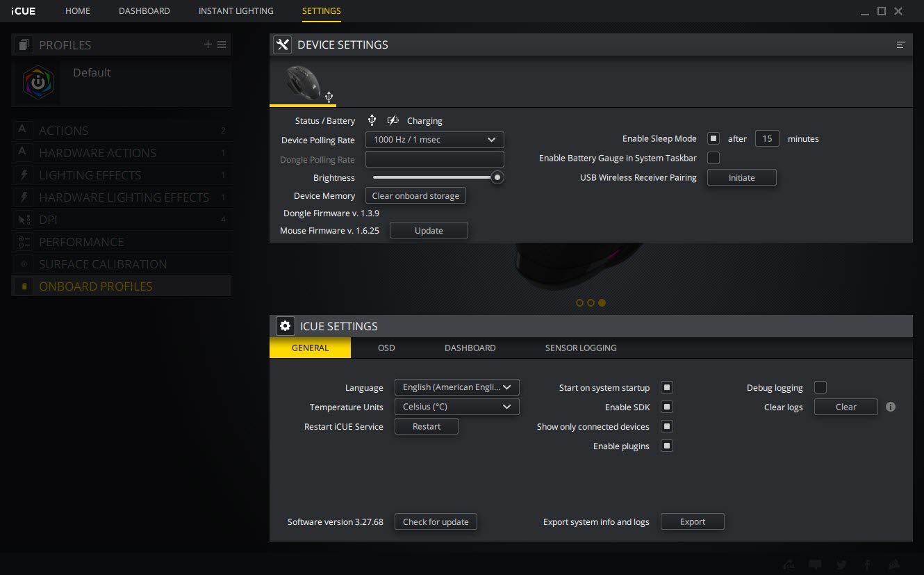Image resolution: width=924 pixels, height=575 pixels.
Task: Open the Device Settings panel options menu
Action: pos(900,44)
